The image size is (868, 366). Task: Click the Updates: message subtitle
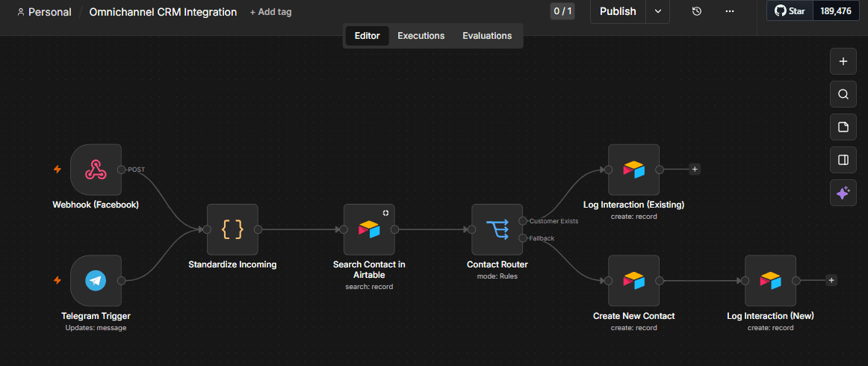click(96, 328)
